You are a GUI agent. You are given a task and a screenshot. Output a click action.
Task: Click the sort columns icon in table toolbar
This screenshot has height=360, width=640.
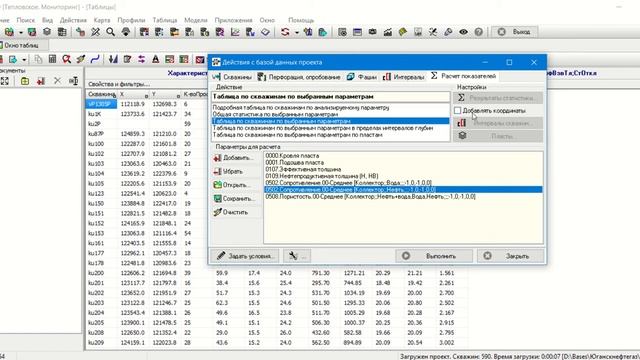click(113, 59)
